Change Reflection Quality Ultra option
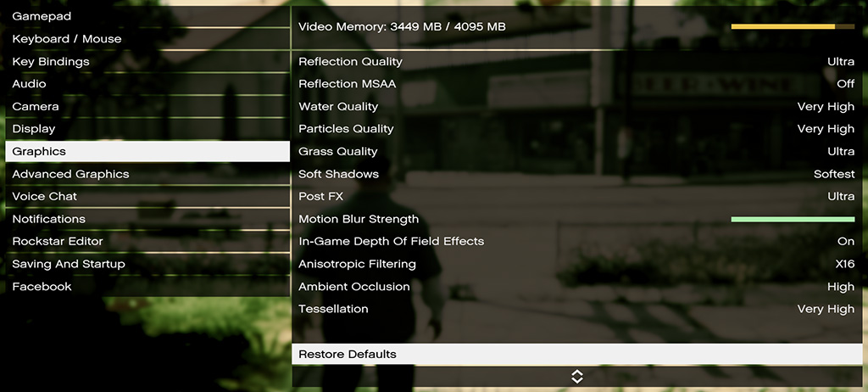The height and width of the screenshot is (392, 868). [x=840, y=62]
